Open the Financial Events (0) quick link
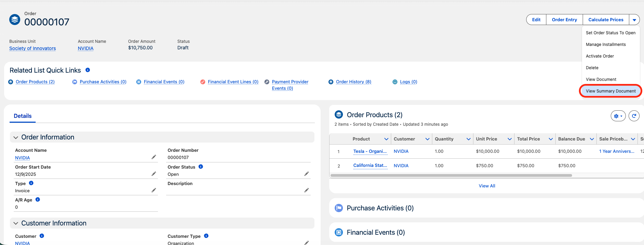Screen dimensions: 644x245 (164, 82)
